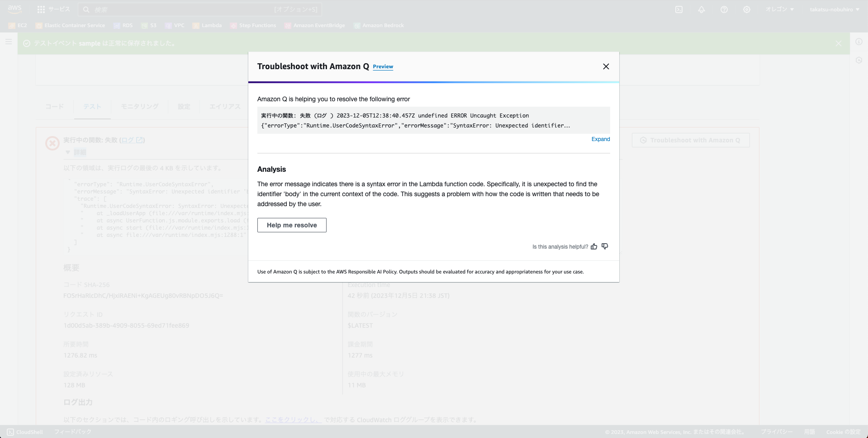The image size is (868, 438).
Task: Open the Elastic Container Service shortcut
Action: click(71, 25)
